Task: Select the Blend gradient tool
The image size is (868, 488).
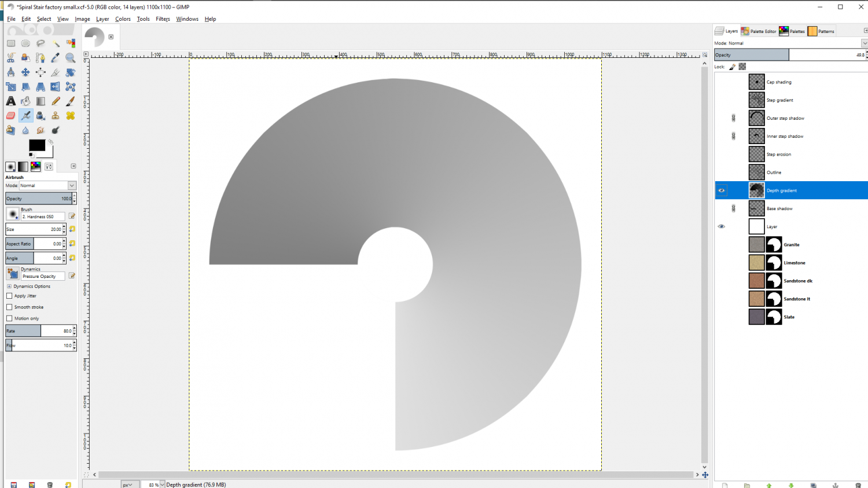Action: [x=41, y=101]
